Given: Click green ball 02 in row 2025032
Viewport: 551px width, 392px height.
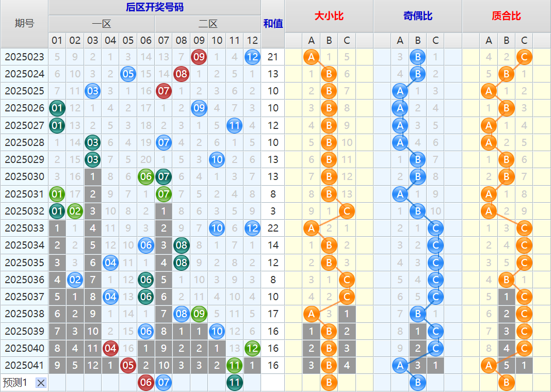Looking at the screenshot, I should click(x=75, y=211).
